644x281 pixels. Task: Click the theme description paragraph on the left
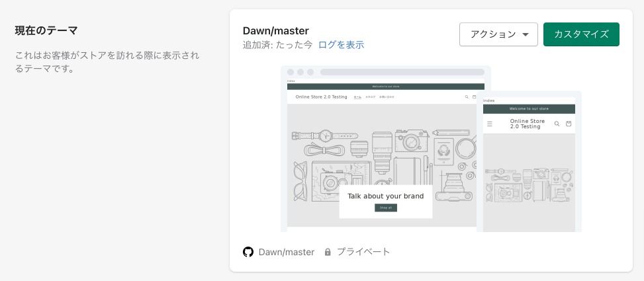[107, 62]
